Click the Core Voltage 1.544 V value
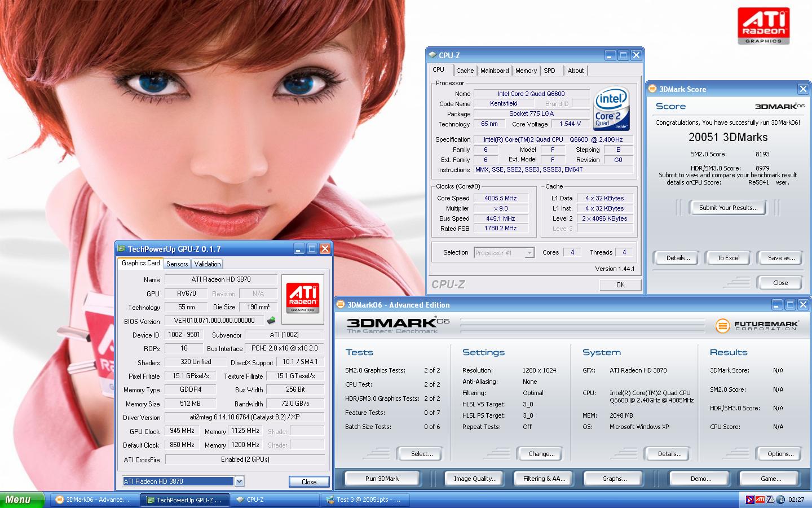 click(x=570, y=124)
